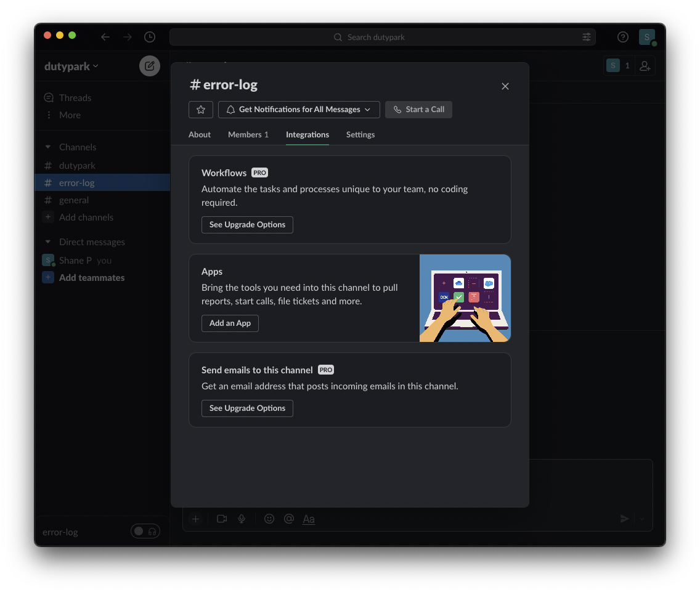Viewport: 700px width, 592px height.
Task: Open the notifications preference dropdown
Action: (299, 110)
